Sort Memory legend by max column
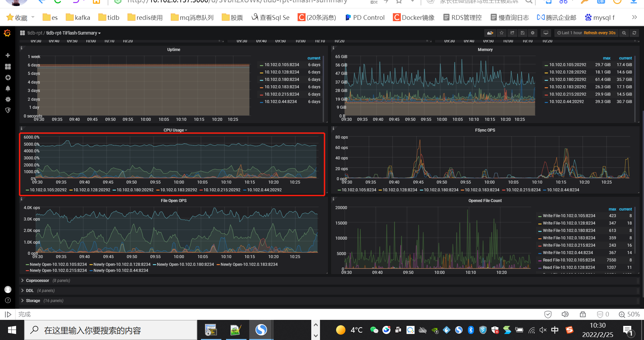 [606, 58]
